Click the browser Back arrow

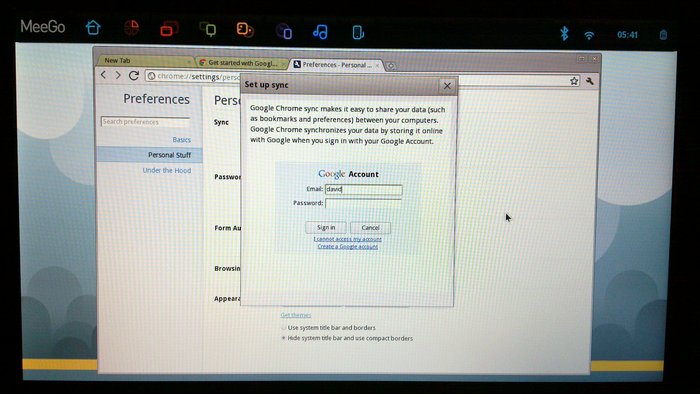tap(104, 75)
